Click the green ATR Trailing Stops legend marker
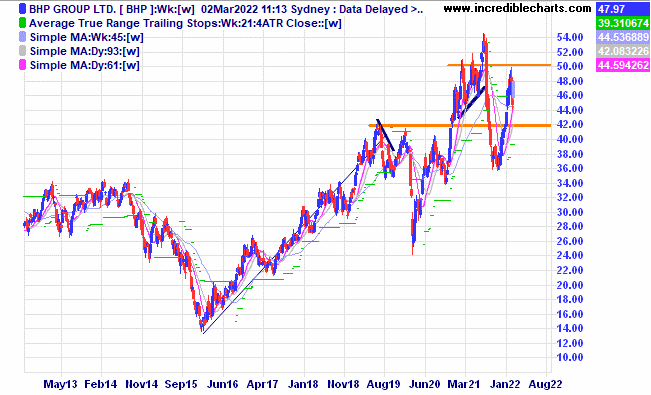The width and height of the screenshot is (651, 395). (22, 23)
